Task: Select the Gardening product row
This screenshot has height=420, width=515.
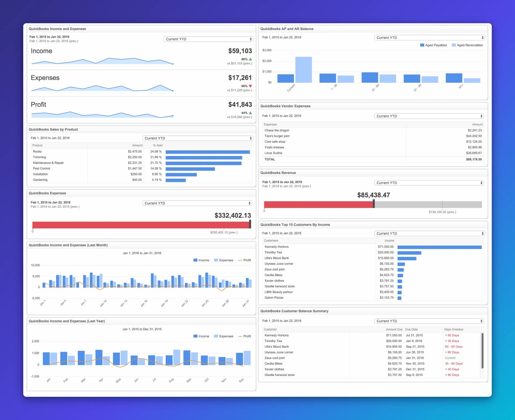Action: point(141,180)
